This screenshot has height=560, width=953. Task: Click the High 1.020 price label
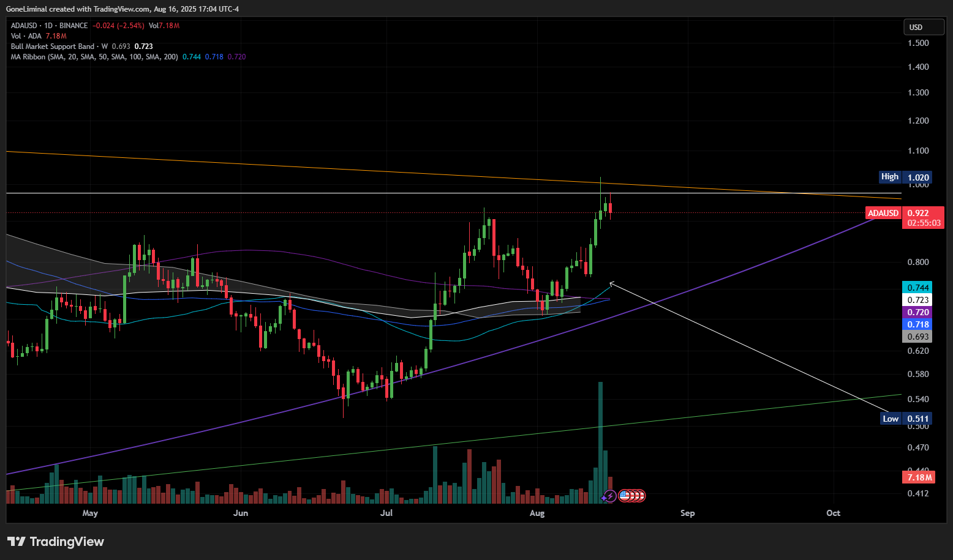click(905, 177)
